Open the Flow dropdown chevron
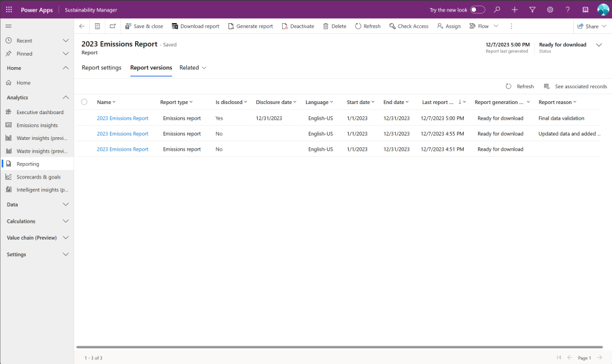The width and height of the screenshot is (612, 364). 496,26
